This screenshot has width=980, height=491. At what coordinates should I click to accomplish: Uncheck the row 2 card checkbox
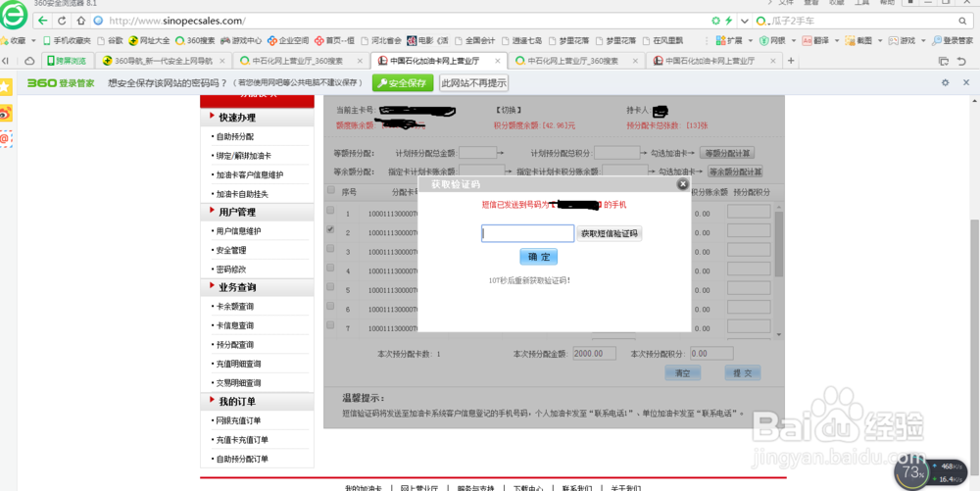(330, 229)
